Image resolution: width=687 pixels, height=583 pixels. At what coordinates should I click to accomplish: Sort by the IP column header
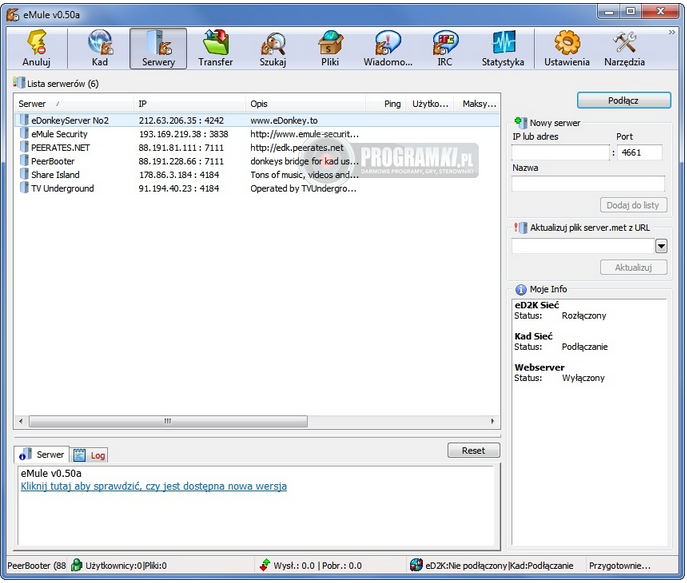pyautogui.click(x=189, y=104)
